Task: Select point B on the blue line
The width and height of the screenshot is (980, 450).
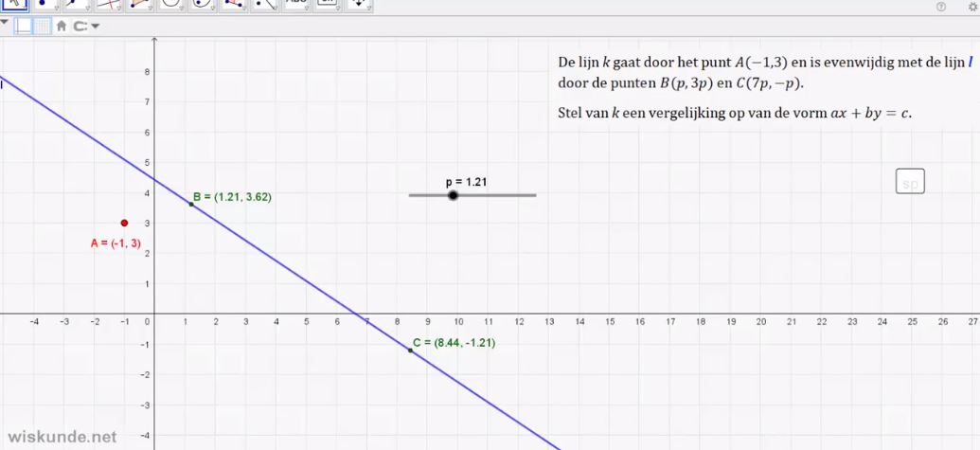Action: (191, 204)
